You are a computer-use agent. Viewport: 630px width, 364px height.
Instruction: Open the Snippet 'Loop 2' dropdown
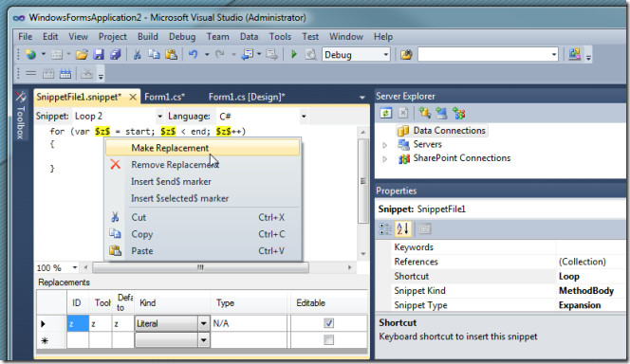click(x=159, y=117)
